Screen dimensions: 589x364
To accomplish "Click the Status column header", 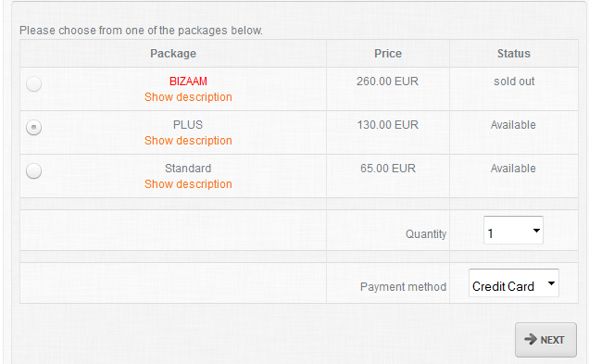I will point(514,54).
